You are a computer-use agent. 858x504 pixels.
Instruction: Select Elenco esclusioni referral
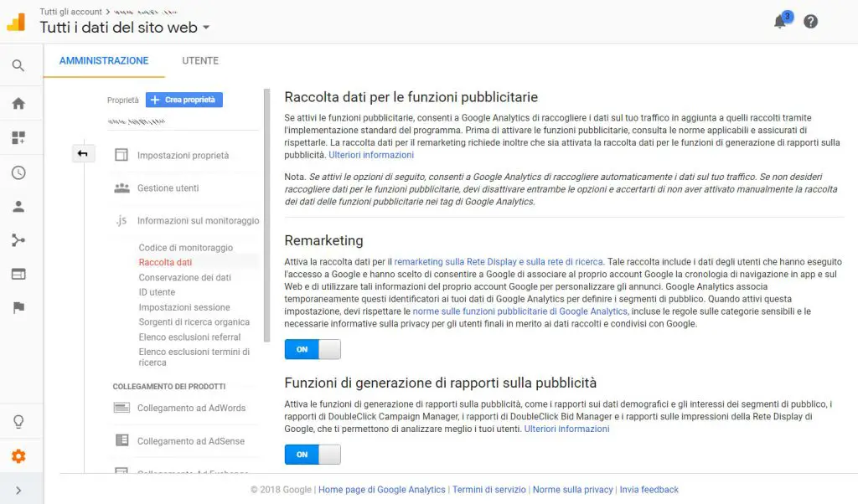click(190, 337)
